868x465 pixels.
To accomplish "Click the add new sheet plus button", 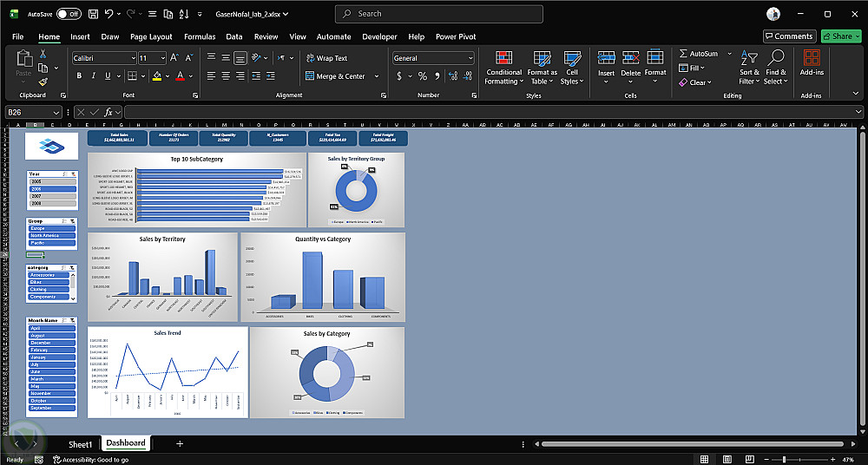I will pos(180,443).
